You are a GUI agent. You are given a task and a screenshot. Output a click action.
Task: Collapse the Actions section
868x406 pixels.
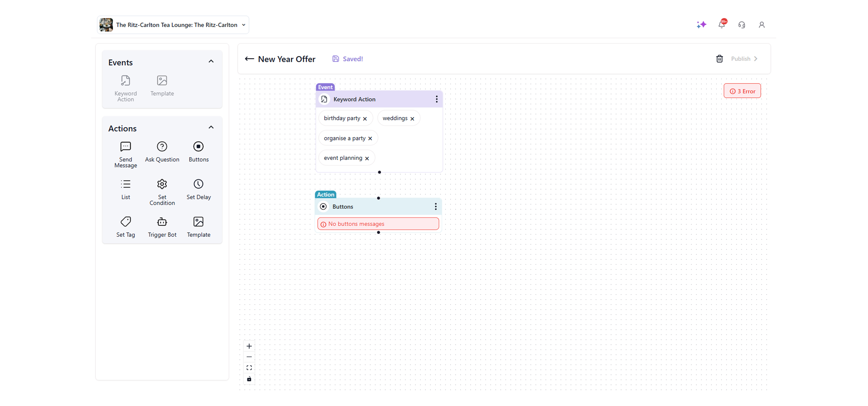[x=211, y=127]
